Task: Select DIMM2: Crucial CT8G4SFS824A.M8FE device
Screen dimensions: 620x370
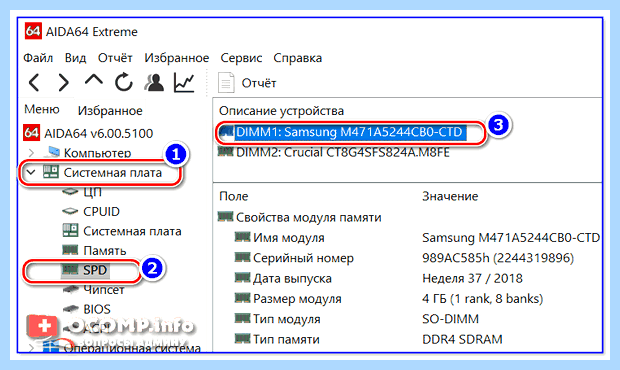Action: 342,152
